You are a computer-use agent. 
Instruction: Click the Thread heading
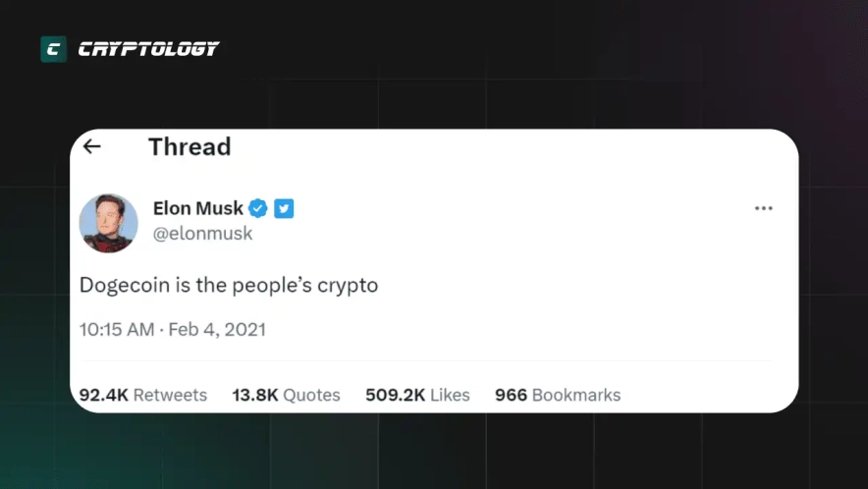click(190, 147)
